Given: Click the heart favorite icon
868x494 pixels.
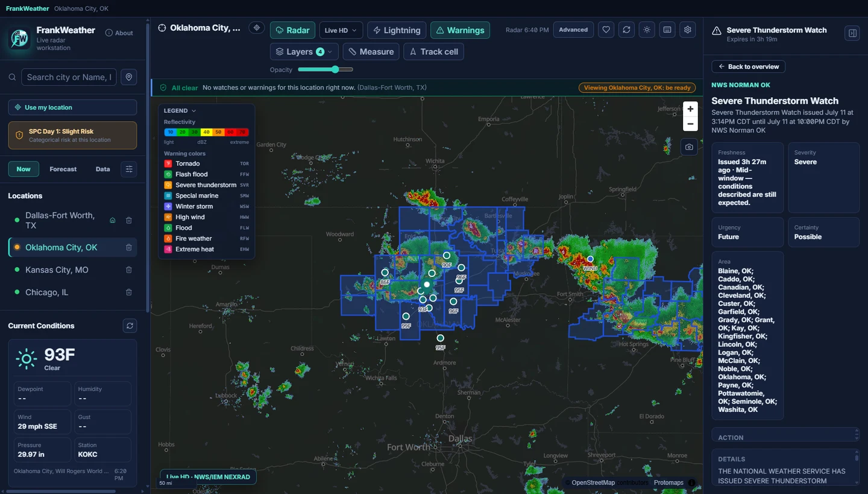Looking at the screenshot, I should pyautogui.click(x=606, y=30).
